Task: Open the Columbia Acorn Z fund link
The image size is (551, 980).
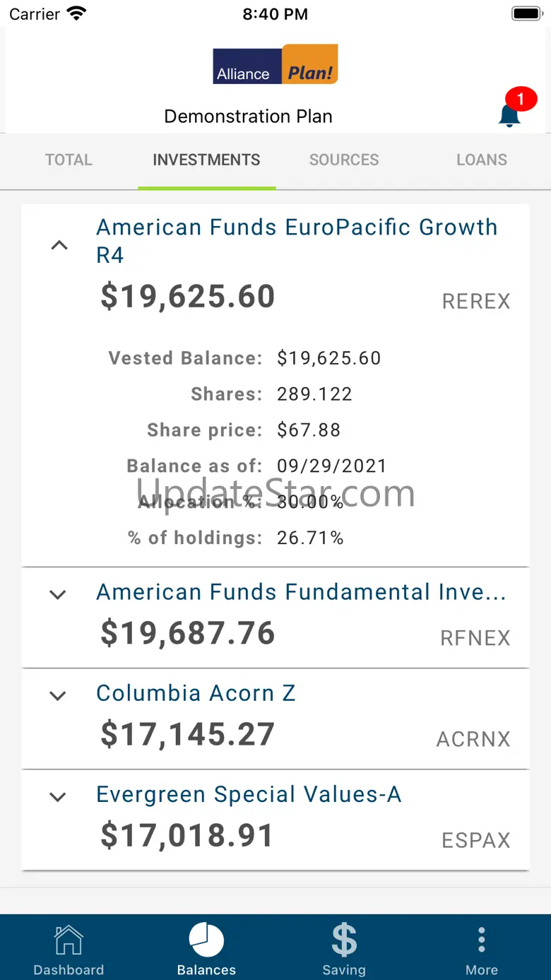Action: 196,693
